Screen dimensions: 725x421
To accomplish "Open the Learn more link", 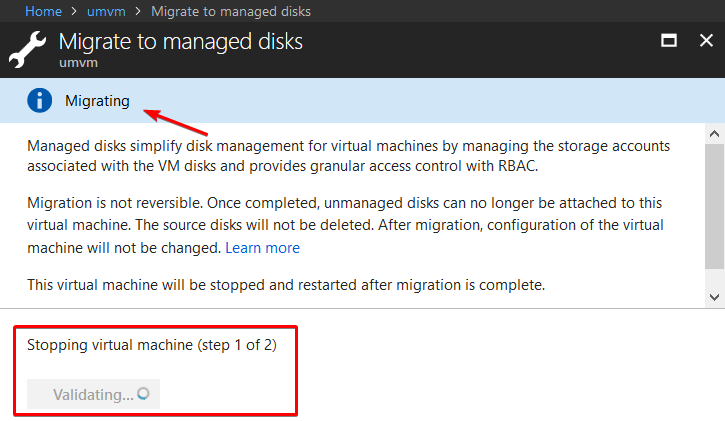I will click(x=262, y=247).
